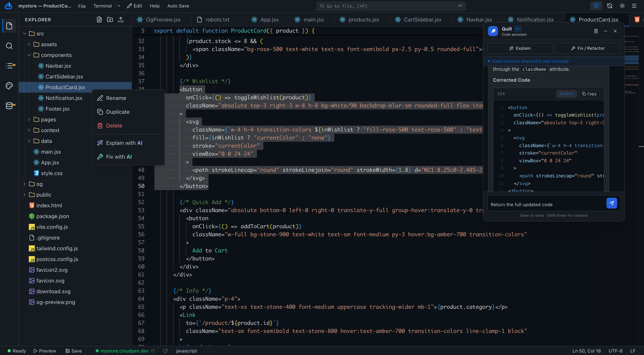The image size is (644, 355).
Task: Collapse the components folder
Action: pyautogui.click(x=29, y=55)
